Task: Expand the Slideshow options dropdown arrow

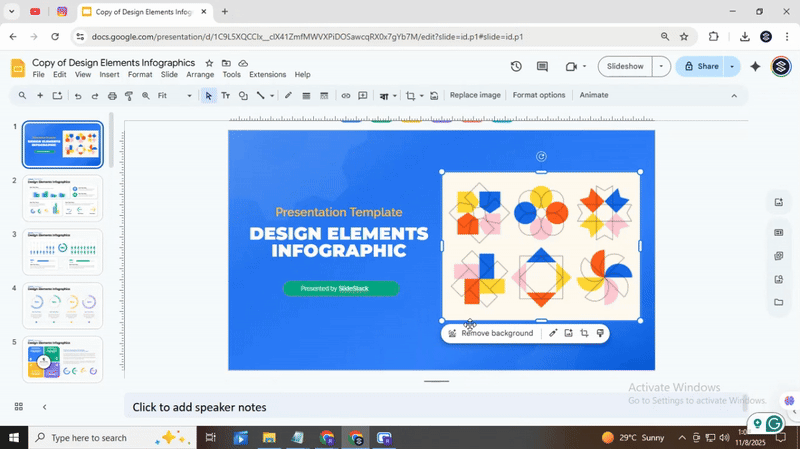Action: pos(661,67)
